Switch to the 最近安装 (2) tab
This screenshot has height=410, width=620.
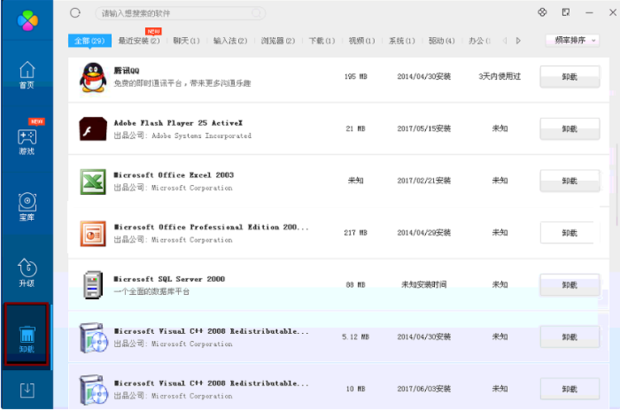click(139, 41)
